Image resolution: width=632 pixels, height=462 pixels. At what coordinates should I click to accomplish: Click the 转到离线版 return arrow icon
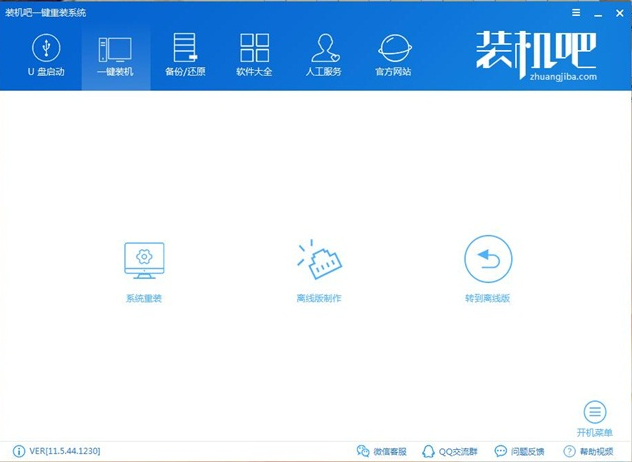click(x=488, y=259)
